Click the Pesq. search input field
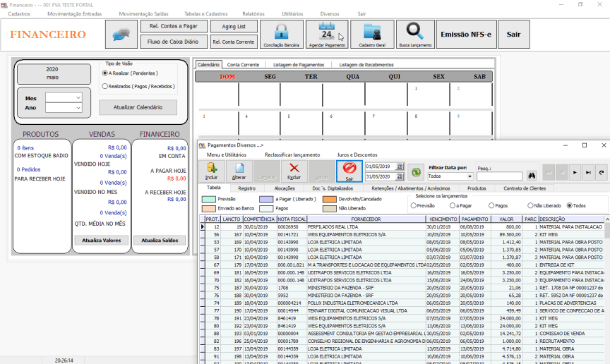 pyautogui.click(x=499, y=176)
